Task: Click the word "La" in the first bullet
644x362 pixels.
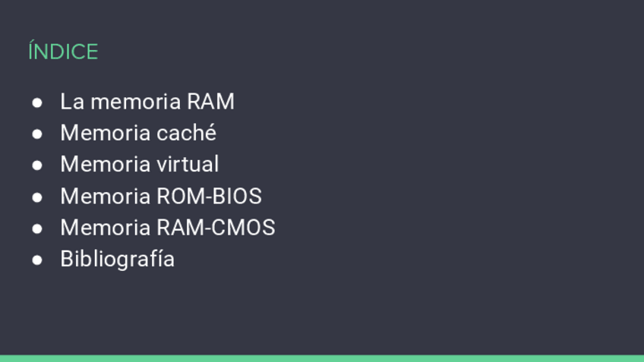Action: [x=72, y=102]
